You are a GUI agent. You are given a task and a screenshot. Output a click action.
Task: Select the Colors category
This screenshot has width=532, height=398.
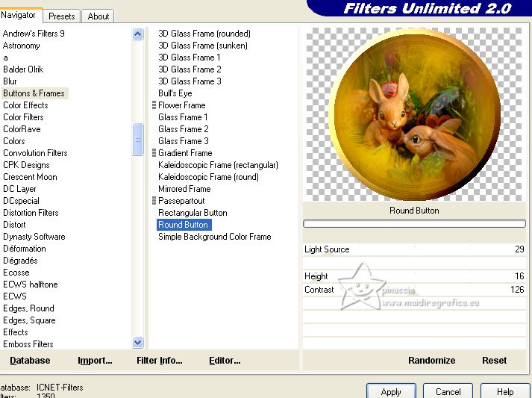point(14,141)
